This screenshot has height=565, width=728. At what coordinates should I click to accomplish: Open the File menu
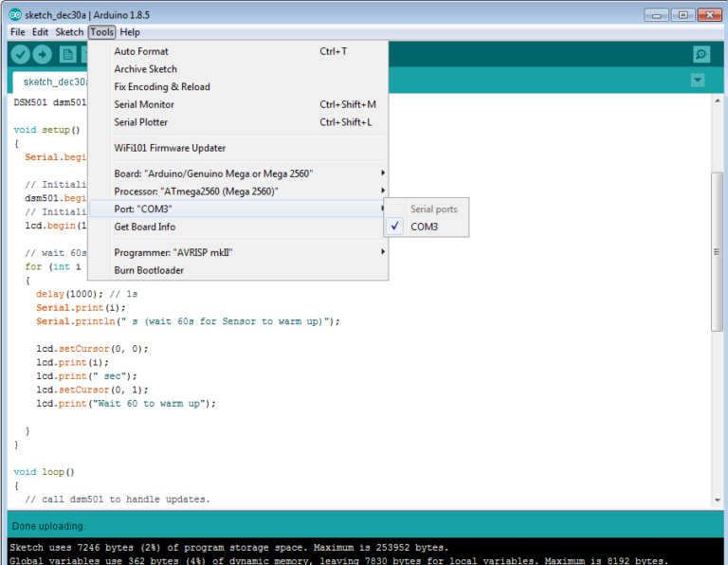(18, 32)
